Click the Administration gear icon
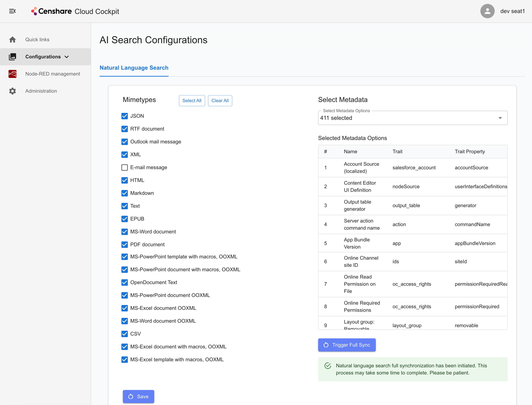The height and width of the screenshot is (405, 532). click(x=12, y=91)
